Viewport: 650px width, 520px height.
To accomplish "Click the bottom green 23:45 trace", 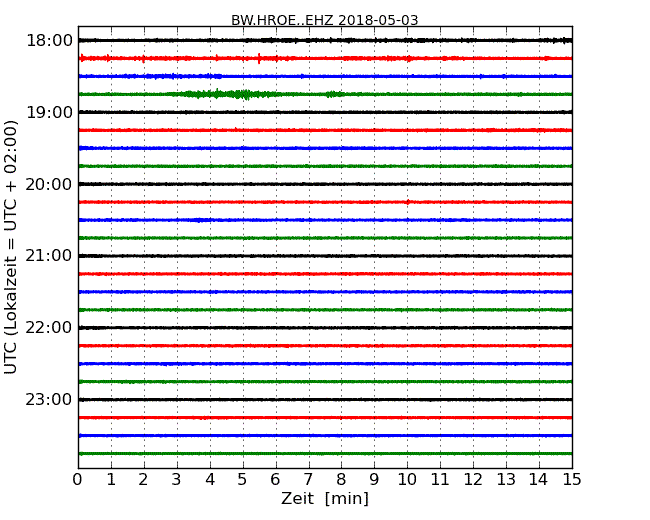I will click(325, 453).
